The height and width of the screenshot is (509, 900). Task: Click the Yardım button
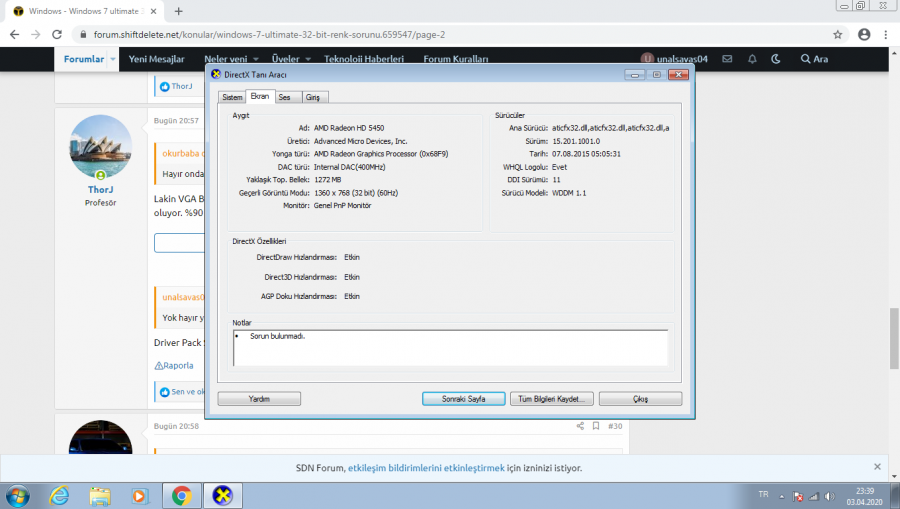(259, 399)
